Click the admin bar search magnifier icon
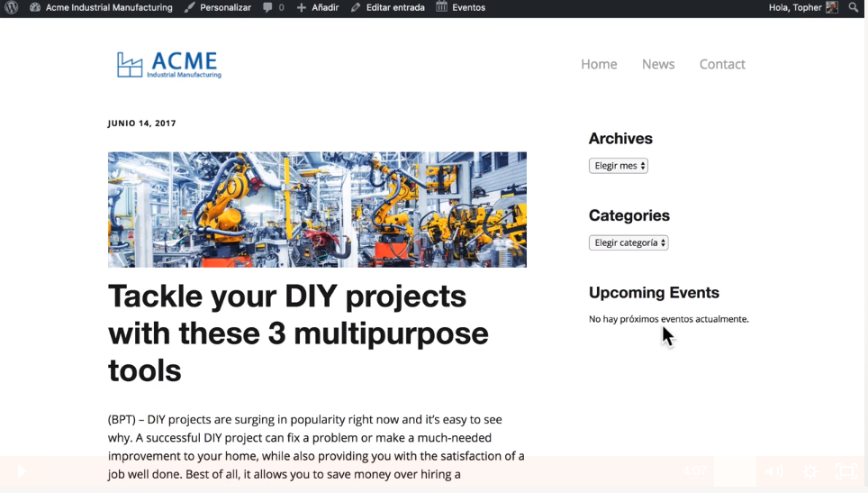Viewport: 868px width, 493px height. (x=853, y=8)
